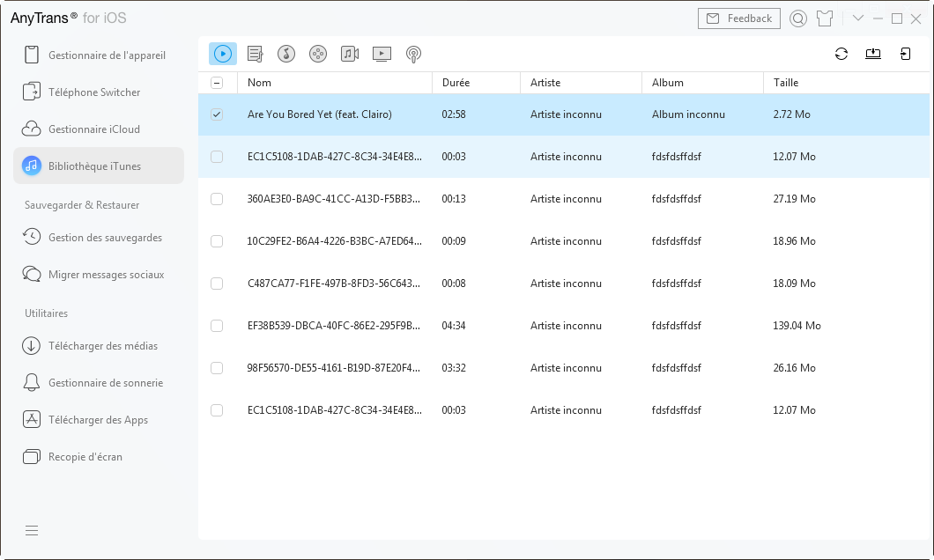Open Gestionnaire de sonnerie
The width and height of the screenshot is (934, 560).
[99, 382]
